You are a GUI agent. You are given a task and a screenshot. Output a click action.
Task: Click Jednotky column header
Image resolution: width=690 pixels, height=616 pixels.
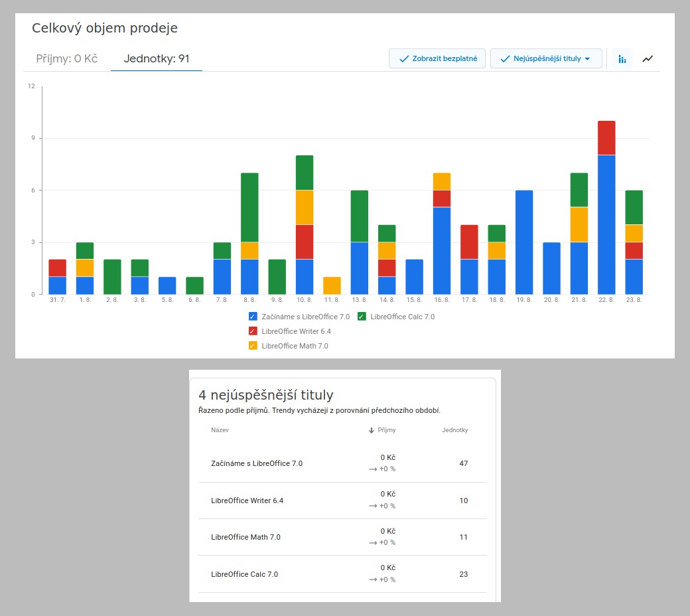point(455,430)
